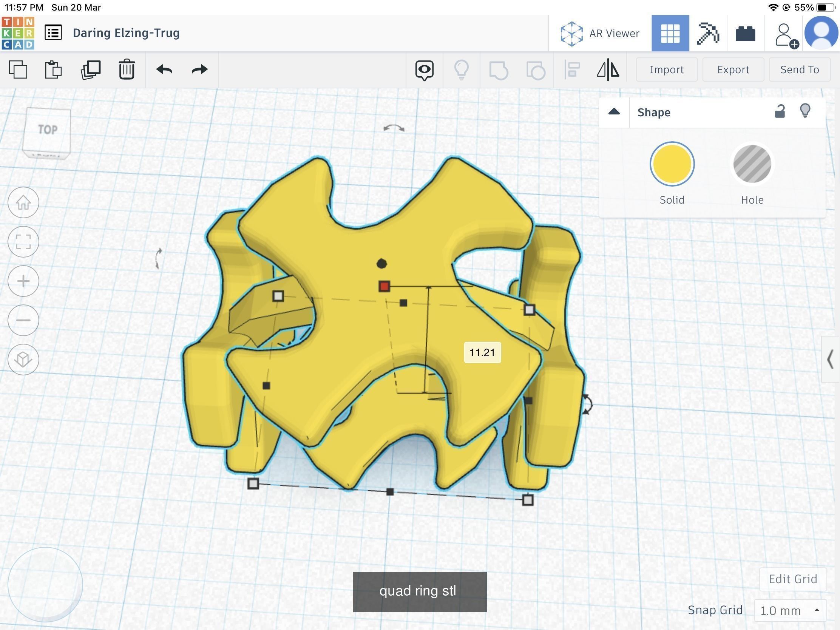Click the Edit Grid button
Screen dimensions: 840x630
point(792,579)
